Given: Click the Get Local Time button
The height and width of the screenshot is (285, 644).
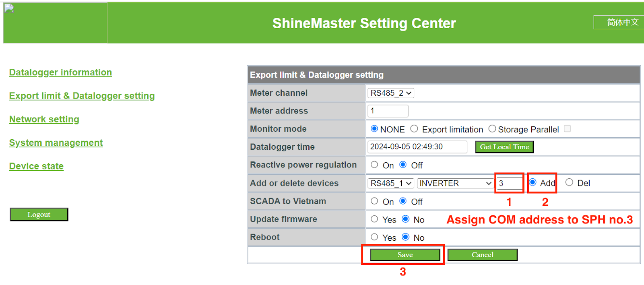Looking at the screenshot, I should tap(504, 147).
